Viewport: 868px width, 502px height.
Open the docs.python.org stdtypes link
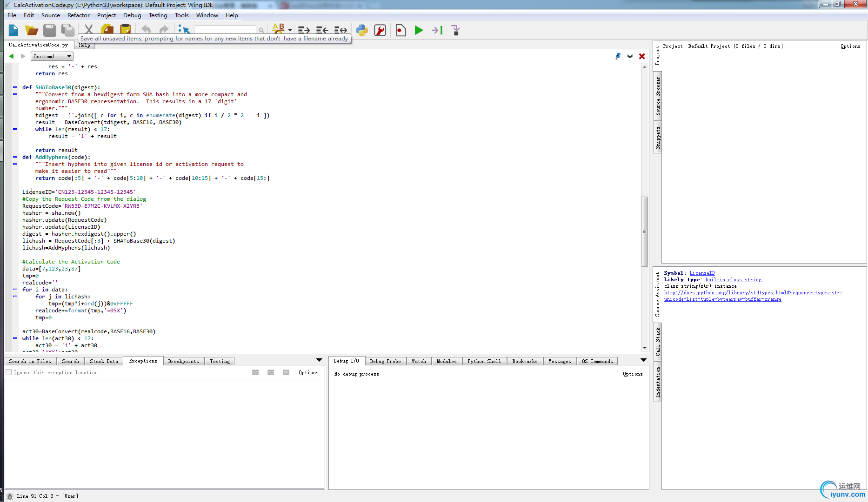pyautogui.click(x=753, y=296)
